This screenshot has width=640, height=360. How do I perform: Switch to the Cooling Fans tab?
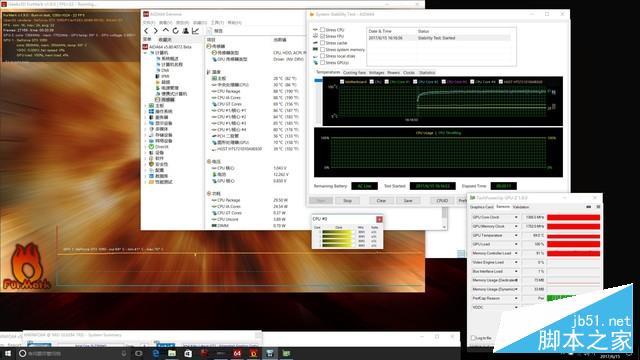[354, 72]
